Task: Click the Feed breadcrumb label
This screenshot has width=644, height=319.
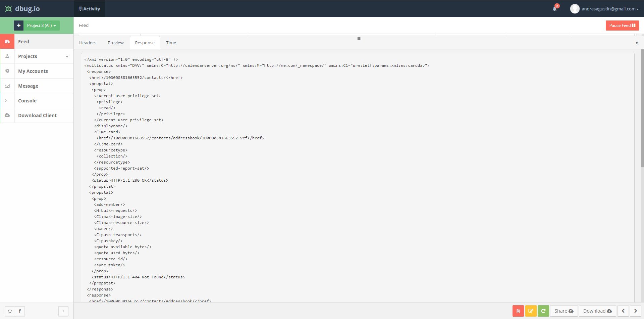Action: point(84,26)
